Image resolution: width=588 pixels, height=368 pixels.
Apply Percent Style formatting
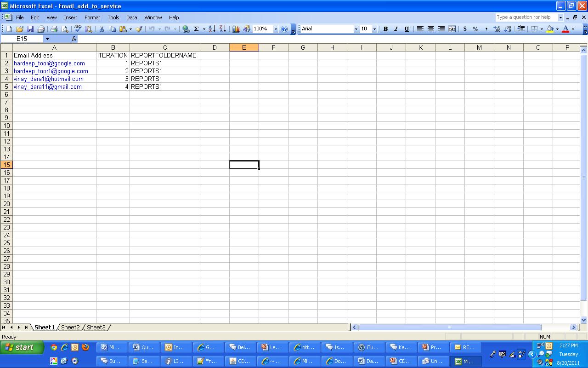tap(475, 29)
